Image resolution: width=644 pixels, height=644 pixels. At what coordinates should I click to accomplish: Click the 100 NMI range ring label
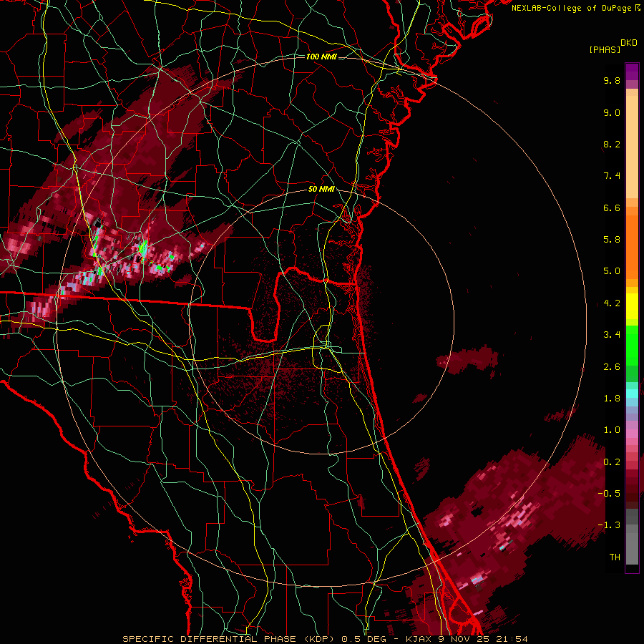tap(321, 57)
